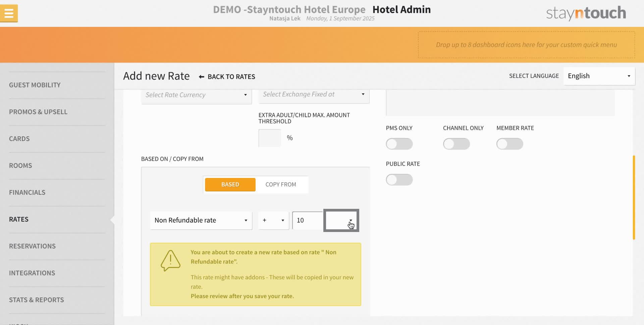Click the extra adult/child threshold percent field
Viewport: 644px width, 325px height.
click(270, 138)
